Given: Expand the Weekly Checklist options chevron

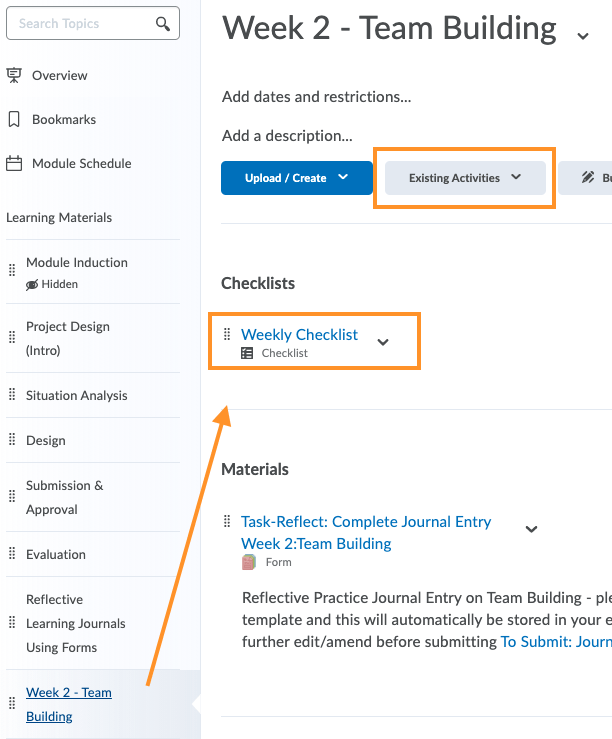Looking at the screenshot, I should point(382,342).
